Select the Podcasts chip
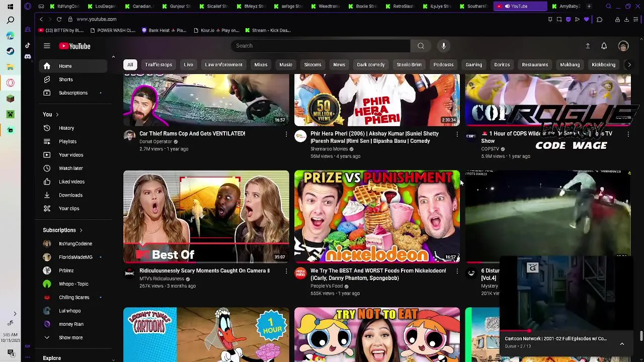 click(443, 64)
